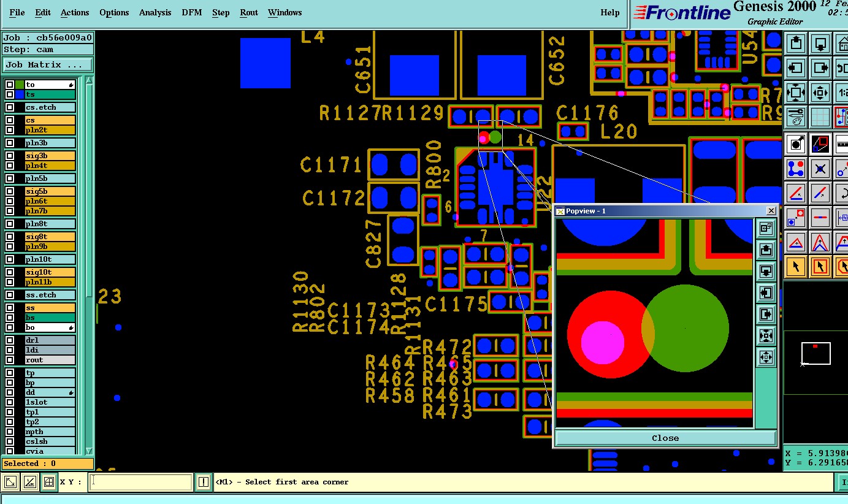848x504 pixels.
Task: Toggle the grid display icon
Action: coord(820,117)
